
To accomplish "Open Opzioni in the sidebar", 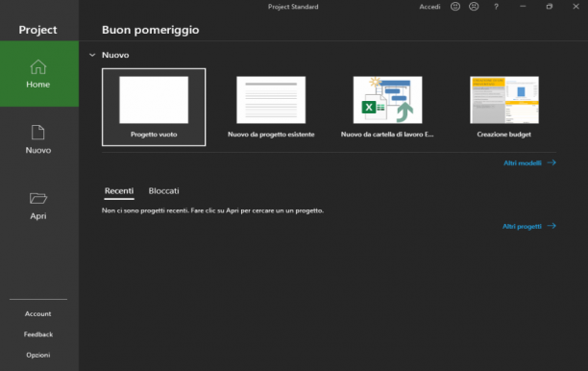I will [x=38, y=355].
